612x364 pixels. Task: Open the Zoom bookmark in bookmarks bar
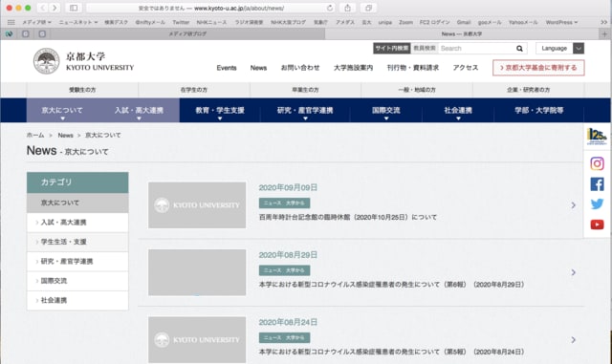pyautogui.click(x=405, y=22)
